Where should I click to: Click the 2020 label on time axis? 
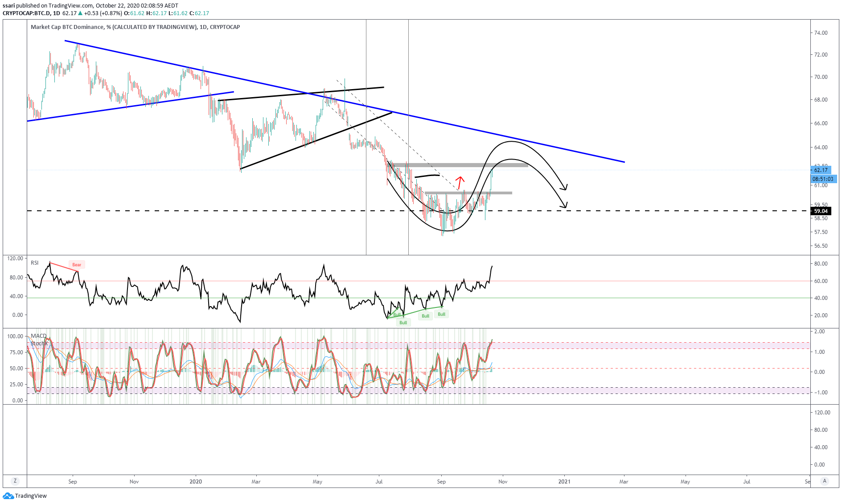(196, 481)
